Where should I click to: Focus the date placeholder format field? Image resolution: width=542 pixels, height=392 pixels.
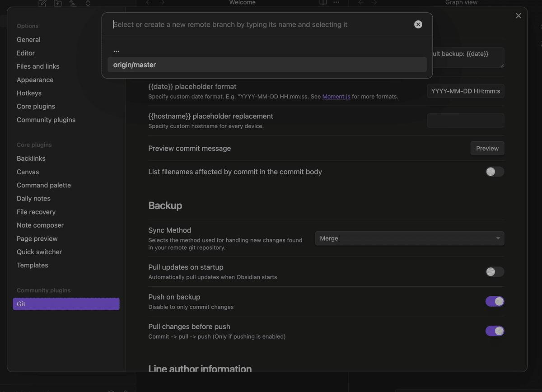[465, 91]
